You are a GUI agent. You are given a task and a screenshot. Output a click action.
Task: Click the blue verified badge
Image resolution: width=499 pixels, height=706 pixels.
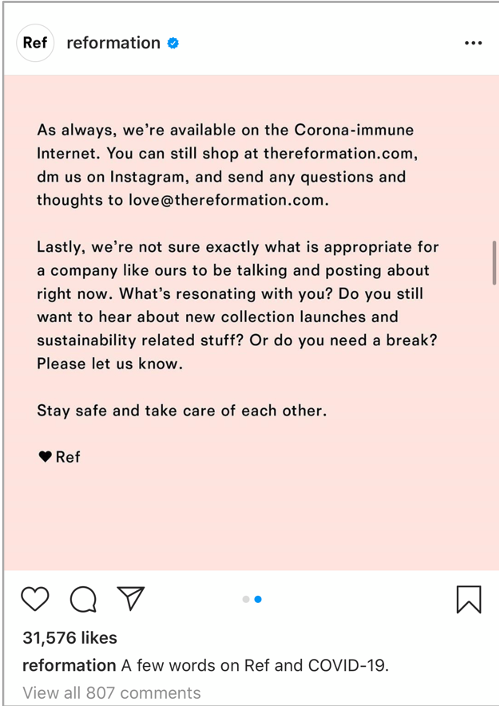pyautogui.click(x=173, y=43)
